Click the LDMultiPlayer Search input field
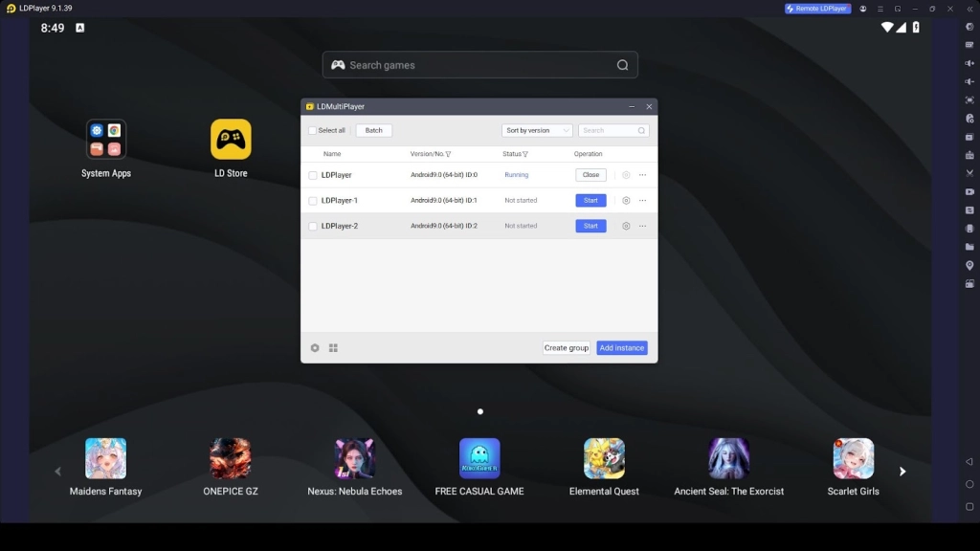980x551 pixels. (x=613, y=130)
